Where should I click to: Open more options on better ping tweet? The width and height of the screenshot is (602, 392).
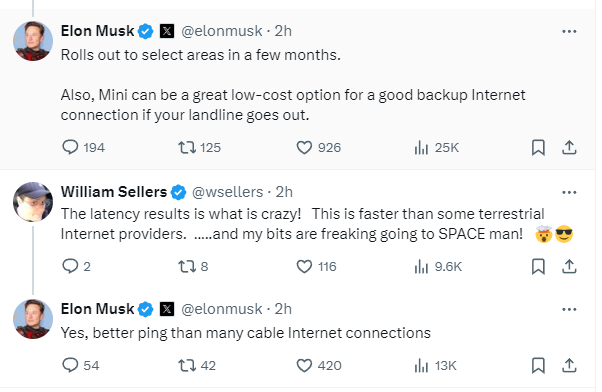569,309
